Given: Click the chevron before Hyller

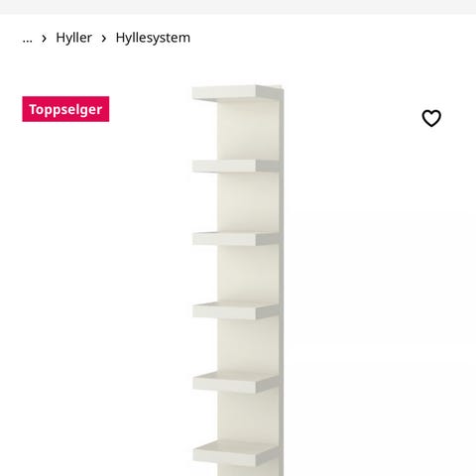Looking at the screenshot, I should [44, 39].
